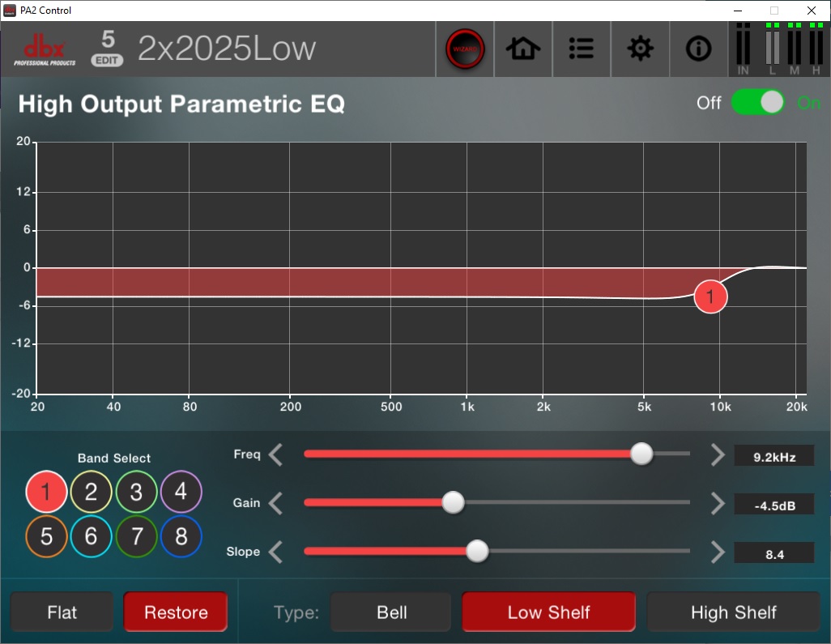Click the green On label
This screenshot has width=831, height=644.
coord(809,103)
